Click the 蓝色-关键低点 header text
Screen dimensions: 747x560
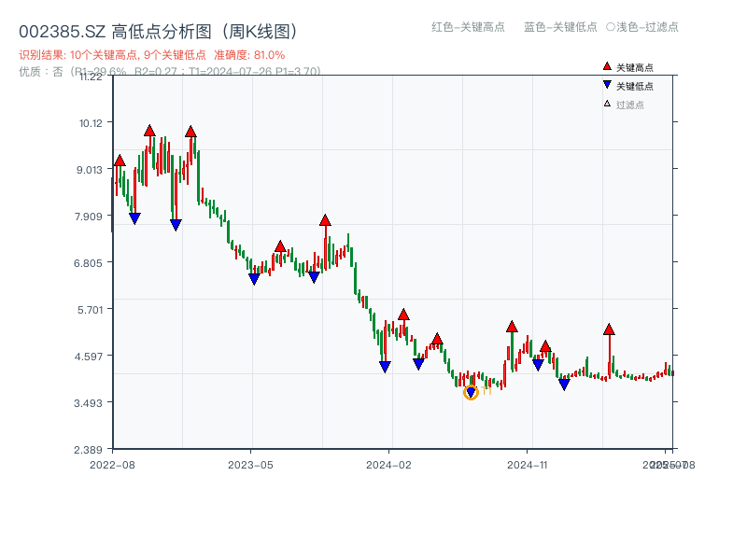tap(560, 27)
